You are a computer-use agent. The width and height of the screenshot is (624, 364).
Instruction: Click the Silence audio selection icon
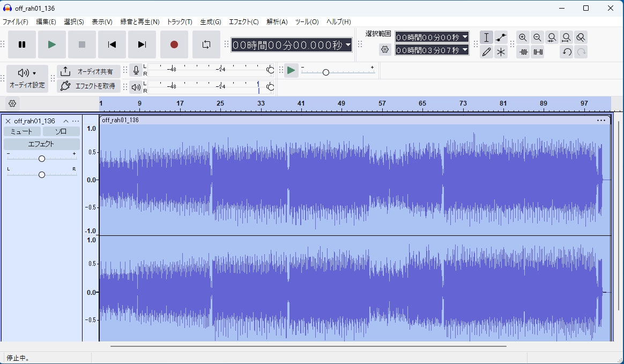pos(538,52)
